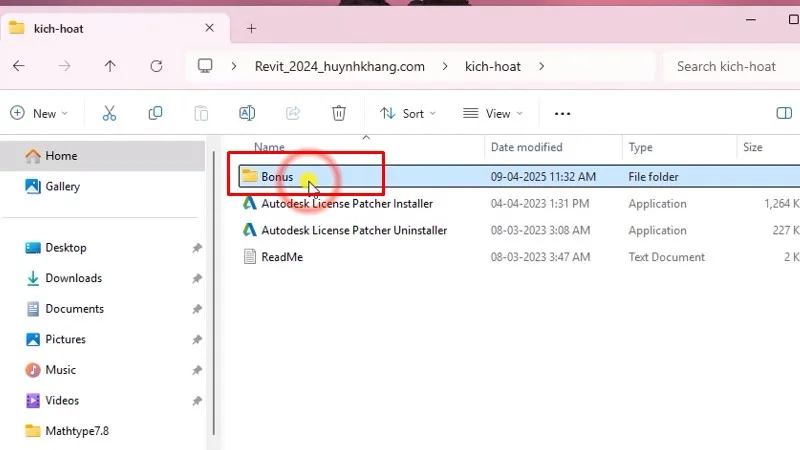Image resolution: width=800 pixels, height=450 pixels.
Task: Sort files by Date modified column
Action: [526, 147]
